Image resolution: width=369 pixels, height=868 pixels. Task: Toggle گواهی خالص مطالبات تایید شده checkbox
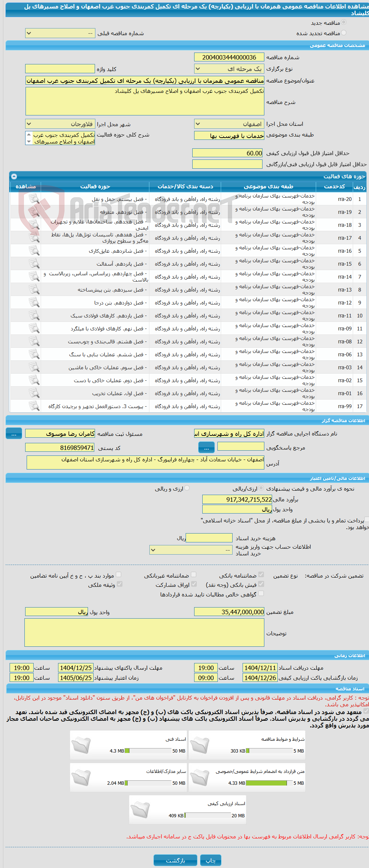tap(261, 593)
